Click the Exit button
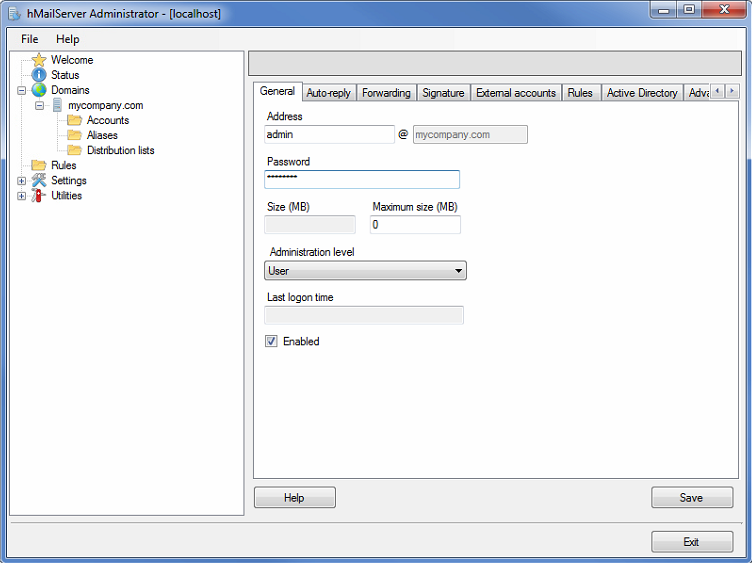 (x=692, y=541)
